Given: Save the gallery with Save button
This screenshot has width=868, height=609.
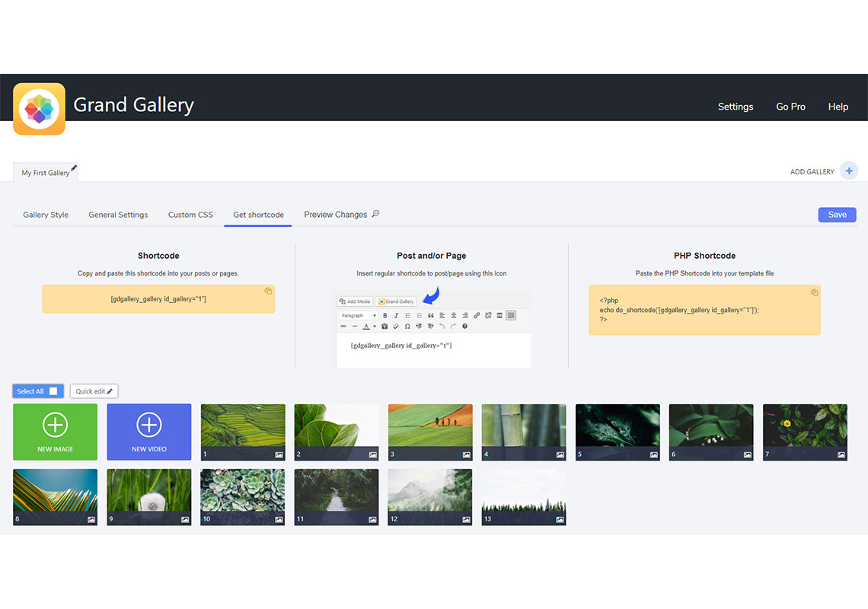Looking at the screenshot, I should click(x=837, y=215).
